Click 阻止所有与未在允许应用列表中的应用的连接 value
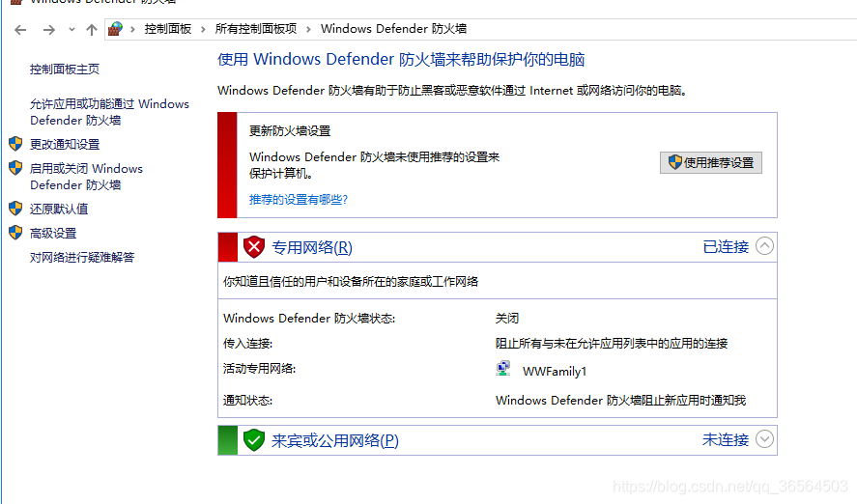857x504 pixels. tap(612, 344)
